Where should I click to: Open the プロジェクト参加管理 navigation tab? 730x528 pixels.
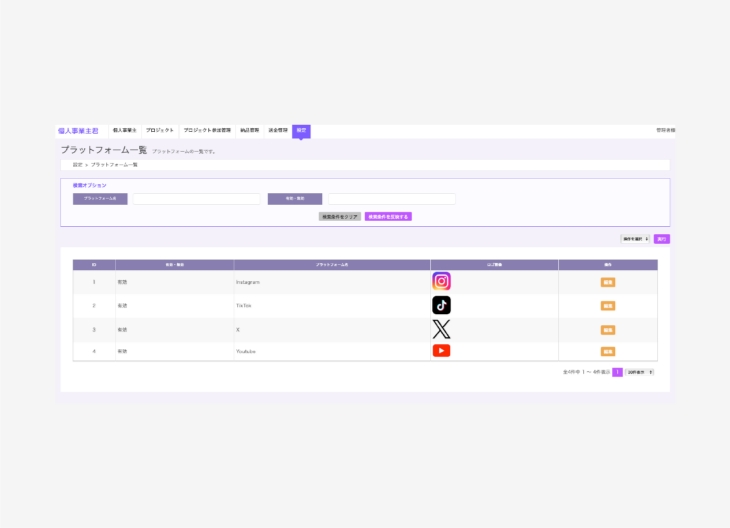(207, 130)
